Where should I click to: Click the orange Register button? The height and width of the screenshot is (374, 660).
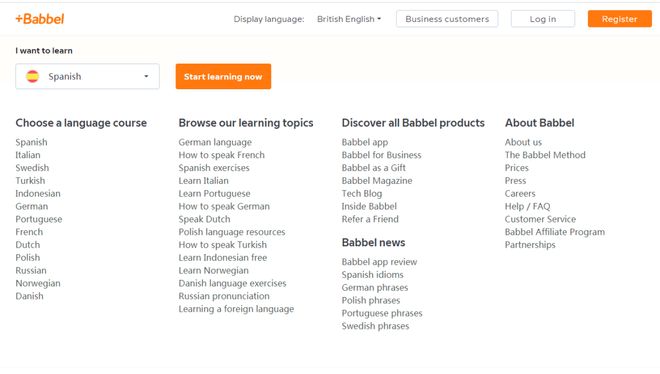tap(620, 19)
